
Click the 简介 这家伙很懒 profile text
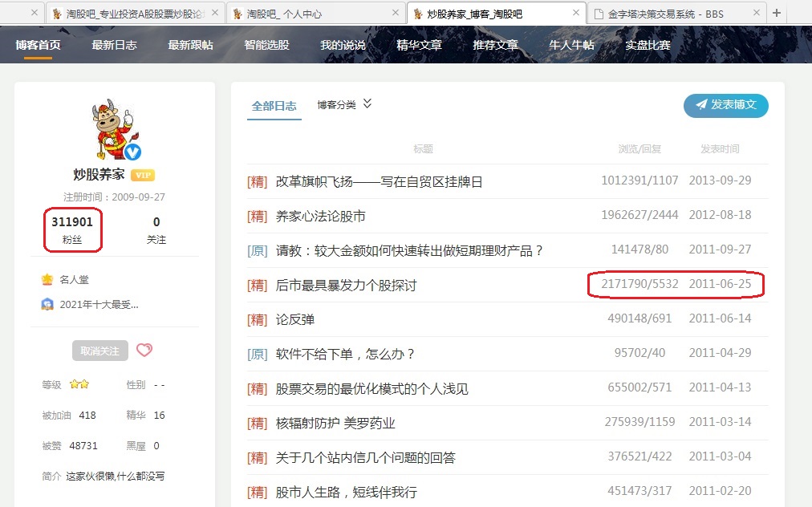104,477
